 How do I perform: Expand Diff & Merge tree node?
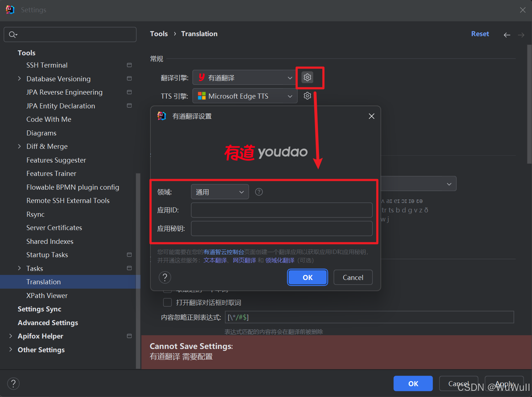pyautogui.click(x=20, y=146)
